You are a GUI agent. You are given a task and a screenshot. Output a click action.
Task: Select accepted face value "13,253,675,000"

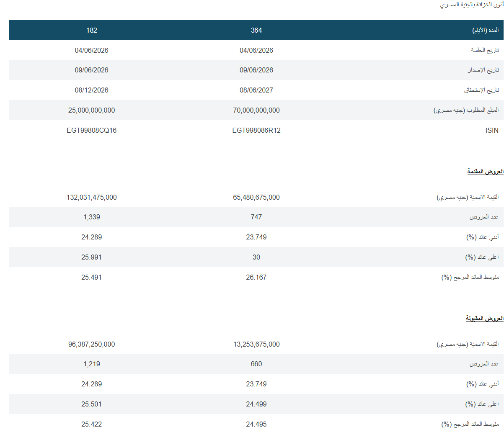click(256, 344)
